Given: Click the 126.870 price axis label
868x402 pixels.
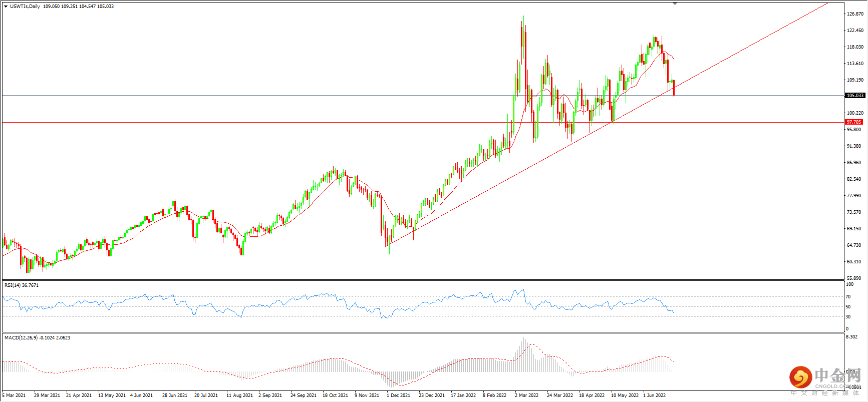Looking at the screenshot, I should (x=855, y=14).
